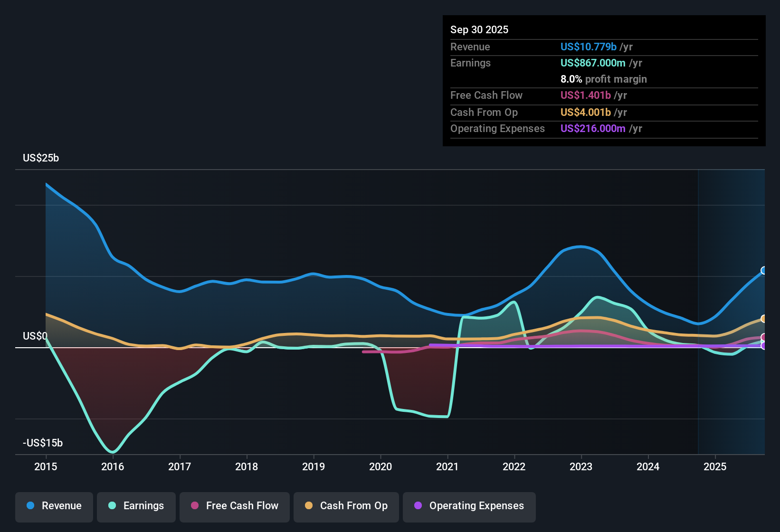Image resolution: width=780 pixels, height=532 pixels.
Task: Toggle the Revenue legend series
Action: click(x=54, y=506)
